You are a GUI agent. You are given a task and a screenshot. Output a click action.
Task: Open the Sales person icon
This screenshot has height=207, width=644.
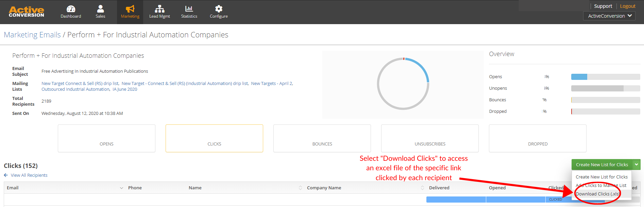point(100,9)
